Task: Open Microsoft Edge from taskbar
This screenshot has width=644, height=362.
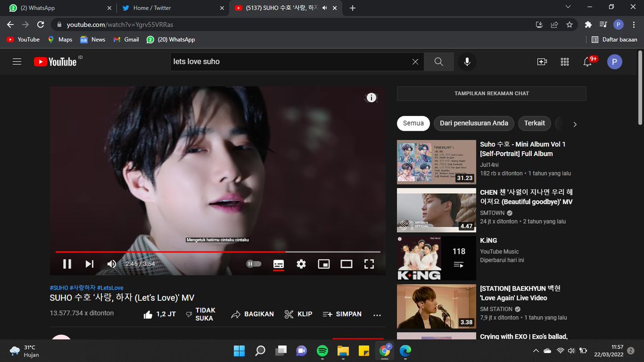Action: point(405,351)
